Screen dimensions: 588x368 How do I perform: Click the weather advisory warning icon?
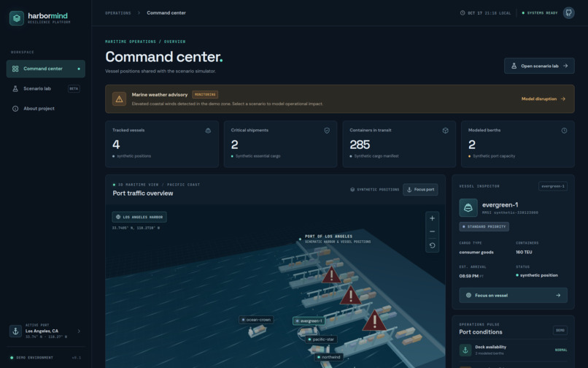[x=119, y=99]
